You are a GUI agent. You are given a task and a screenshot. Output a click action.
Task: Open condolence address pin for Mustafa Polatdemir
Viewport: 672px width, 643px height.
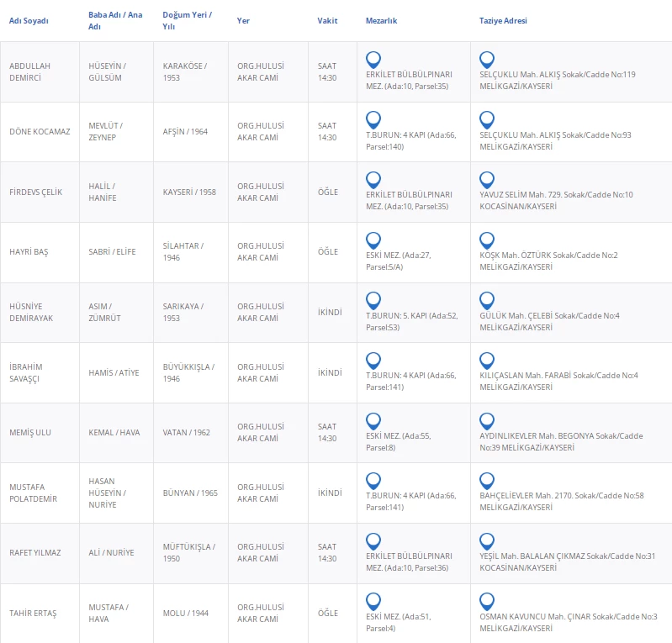tap(486, 481)
